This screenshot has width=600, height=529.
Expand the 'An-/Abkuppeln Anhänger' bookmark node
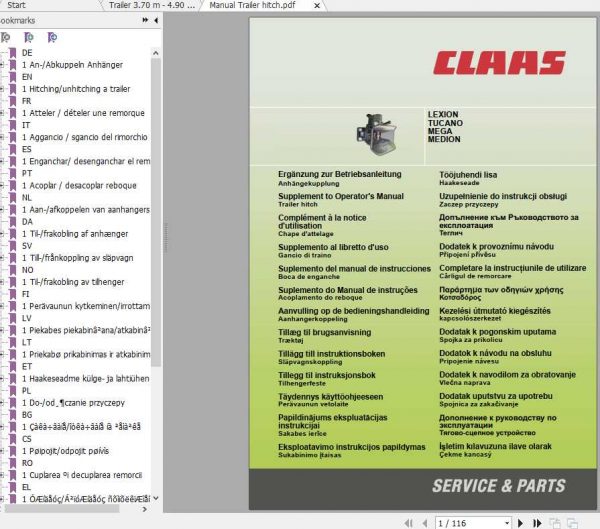click(x=2, y=65)
